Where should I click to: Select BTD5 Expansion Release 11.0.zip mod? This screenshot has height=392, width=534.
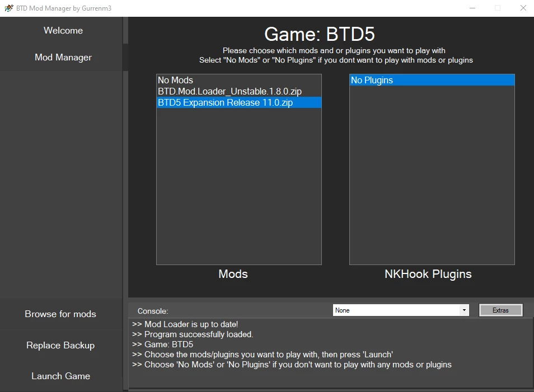pos(239,102)
